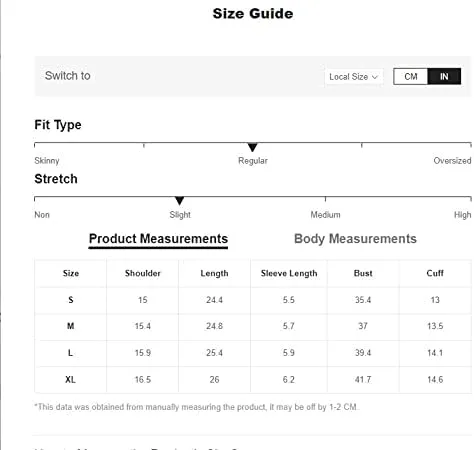Click the Sleeve Length column header
Viewport: 474px width, 450px height.
click(x=289, y=273)
